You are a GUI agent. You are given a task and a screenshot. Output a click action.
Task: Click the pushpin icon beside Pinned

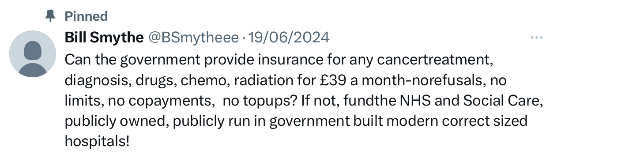[51, 16]
